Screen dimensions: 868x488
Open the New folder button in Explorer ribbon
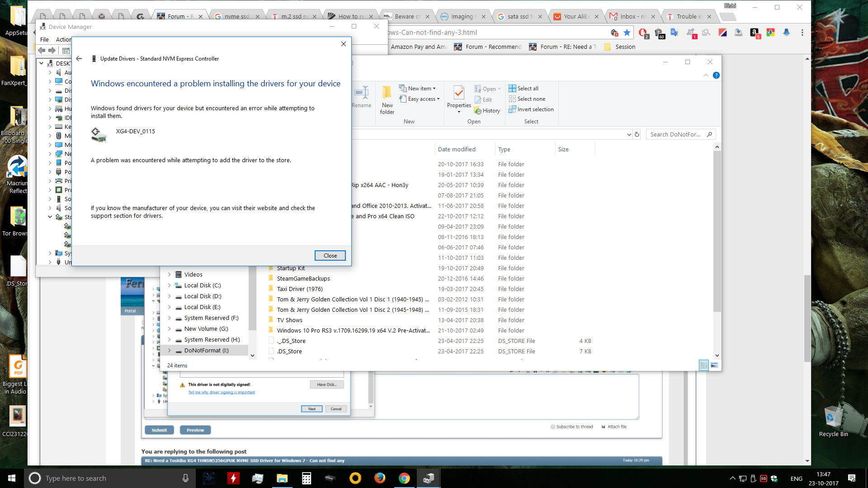[x=387, y=100]
